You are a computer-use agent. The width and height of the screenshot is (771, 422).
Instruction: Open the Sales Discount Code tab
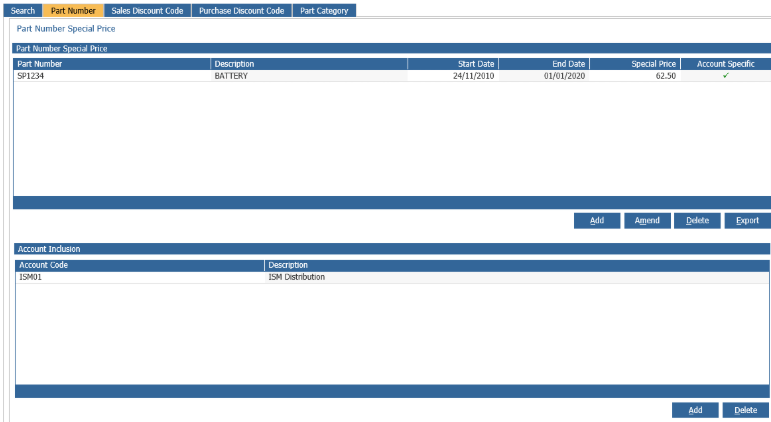(x=147, y=11)
